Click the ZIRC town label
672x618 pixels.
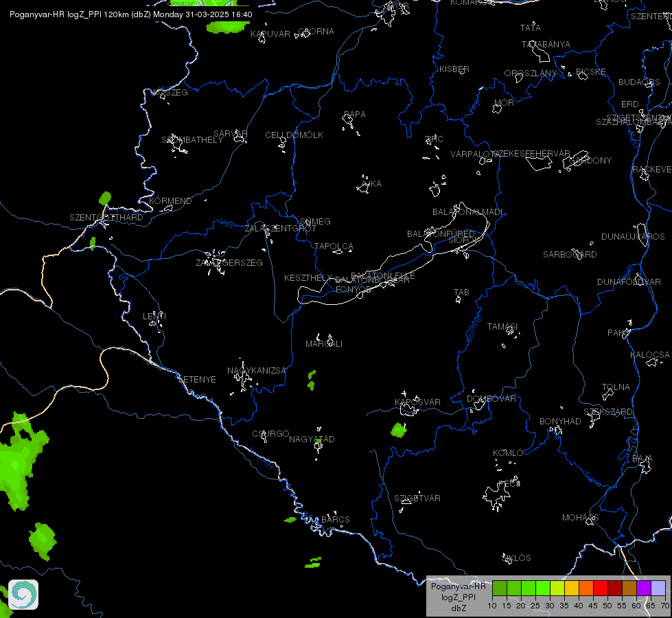[433, 139]
